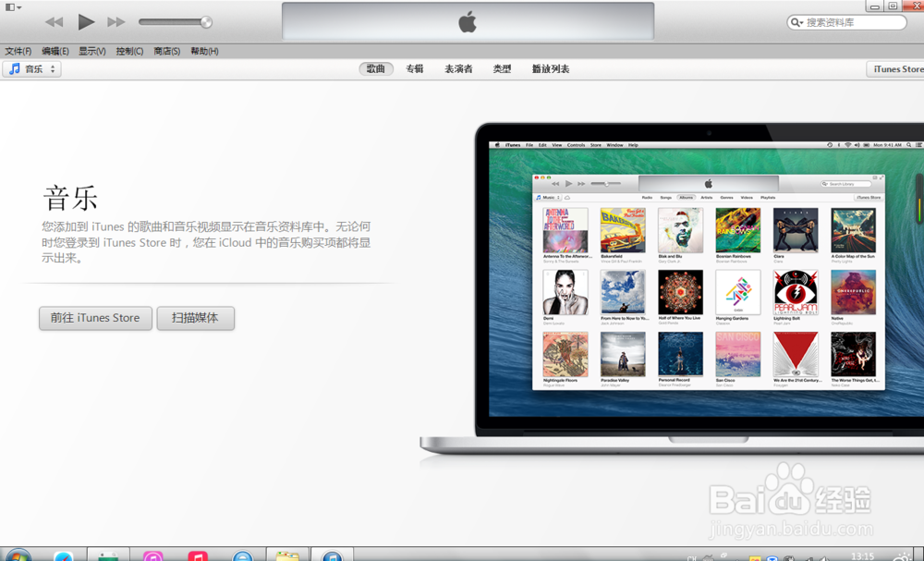Open the Windows Start button
This screenshot has width=924, height=561.
(x=18, y=555)
